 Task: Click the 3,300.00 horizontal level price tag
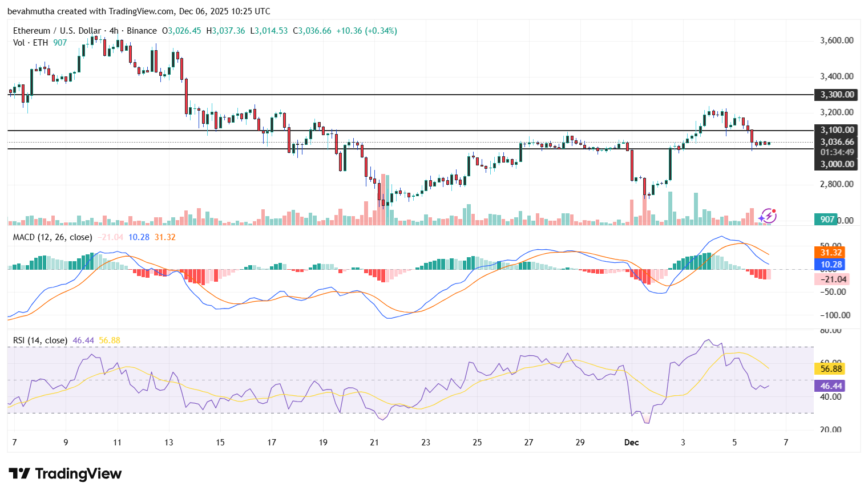click(x=836, y=95)
